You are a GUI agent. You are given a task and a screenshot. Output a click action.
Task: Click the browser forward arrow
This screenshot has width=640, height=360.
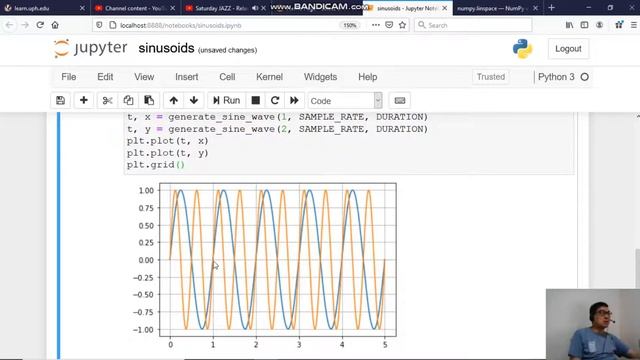[25, 25]
